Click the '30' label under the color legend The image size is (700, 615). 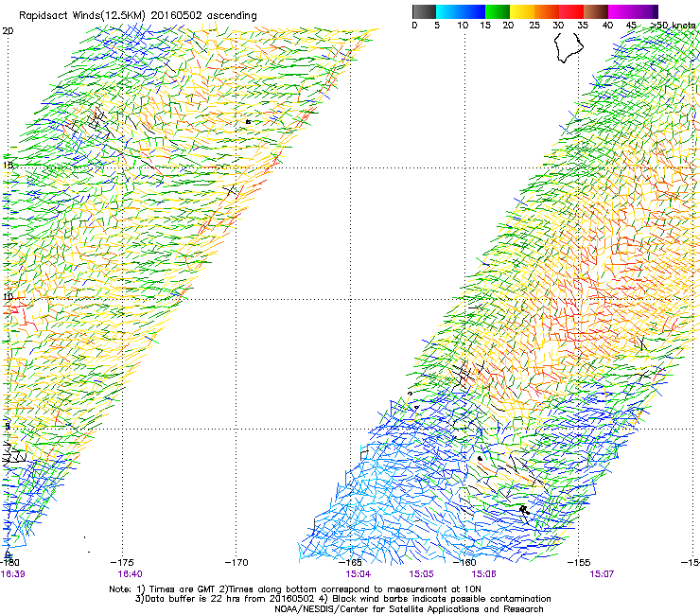558,26
